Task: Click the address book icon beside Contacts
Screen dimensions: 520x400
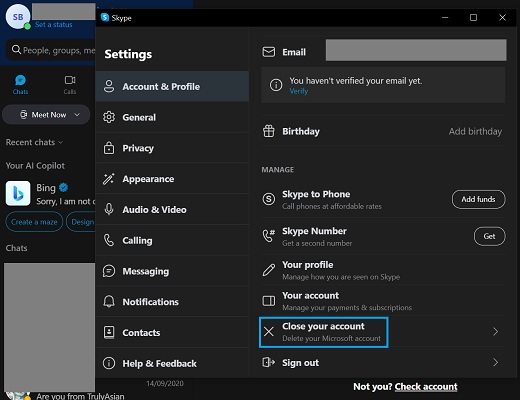Action: tap(109, 332)
